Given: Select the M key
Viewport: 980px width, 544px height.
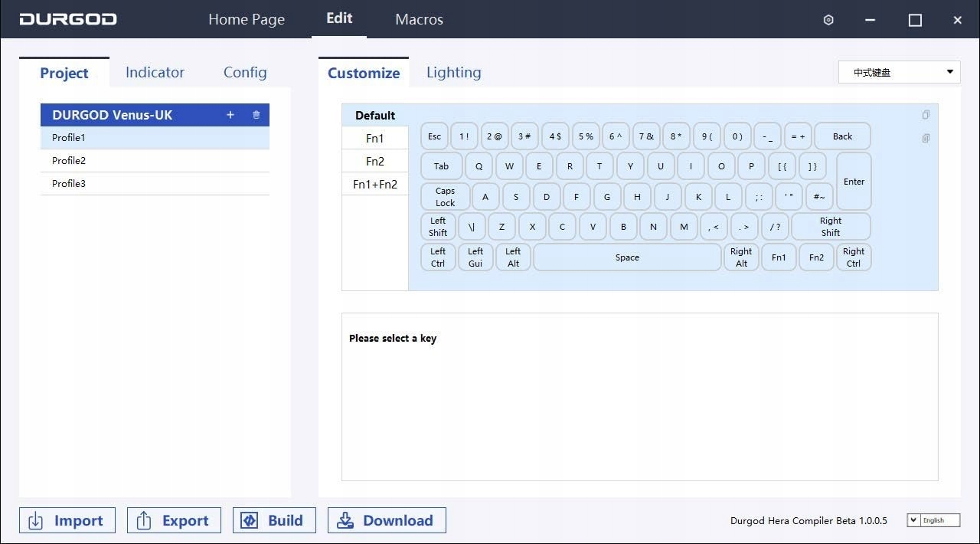Looking at the screenshot, I should pos(684,227).
